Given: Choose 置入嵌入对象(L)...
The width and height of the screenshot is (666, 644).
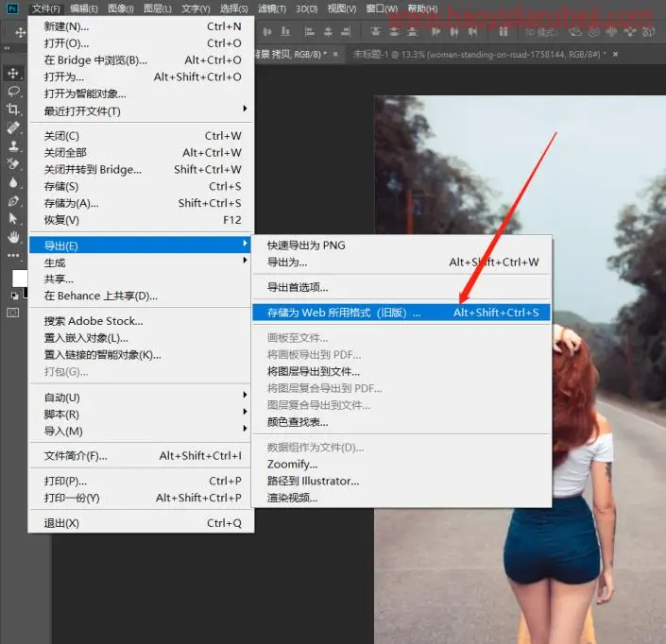Looking at the screenshot, I should pyautogui.click(x=141, y=338).
